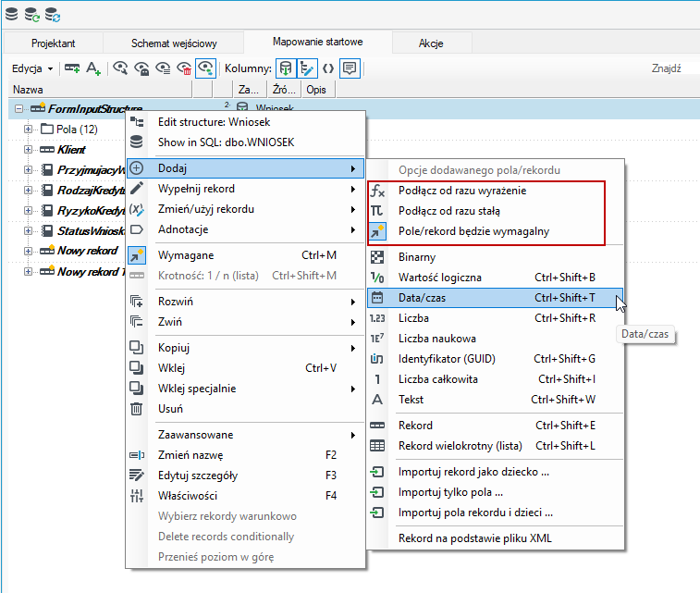This screenshot has width=700, height=593.
Task: Toggle the tree edit column button
Action: pos(307,68)
